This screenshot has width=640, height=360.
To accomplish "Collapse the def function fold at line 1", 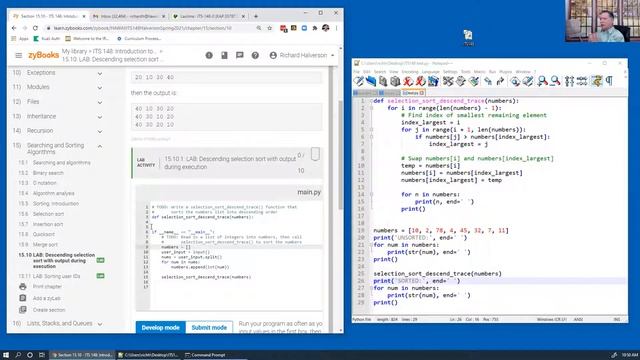I will click(x=371, y=101).
